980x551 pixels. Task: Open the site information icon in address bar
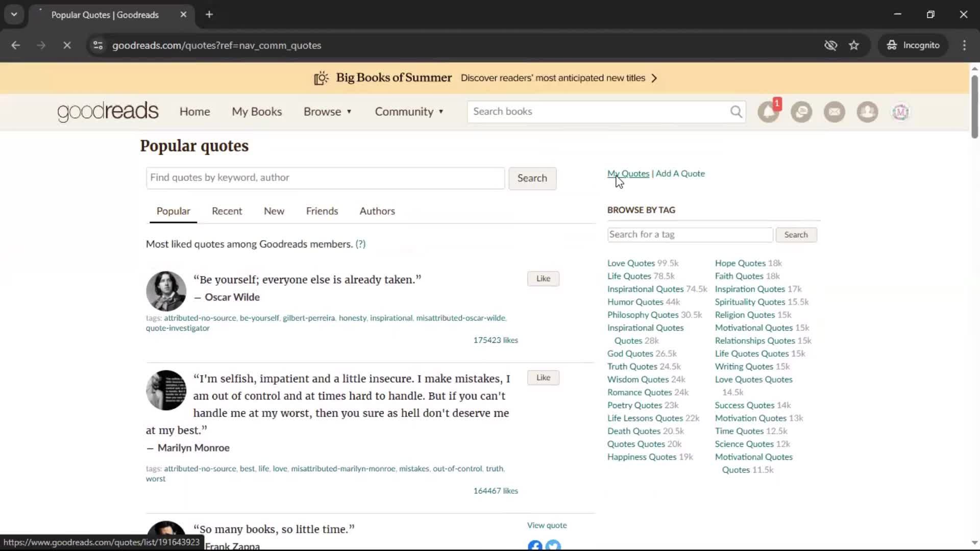pos(98,45)
